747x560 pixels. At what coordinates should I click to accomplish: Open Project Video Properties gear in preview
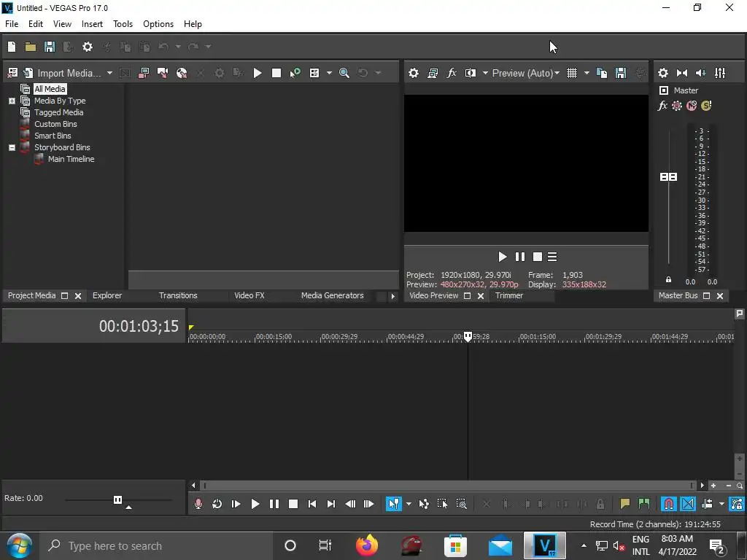pyautogui.click(x=414, y=73)
